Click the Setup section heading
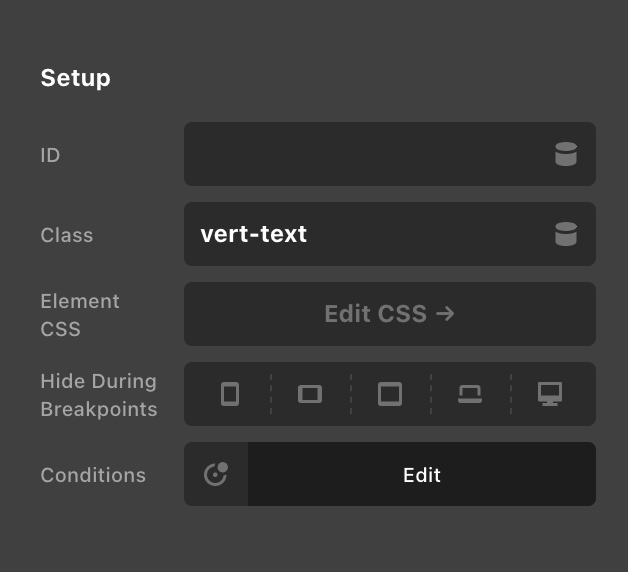Screen dimensions: 628x572 coord(75,78)
